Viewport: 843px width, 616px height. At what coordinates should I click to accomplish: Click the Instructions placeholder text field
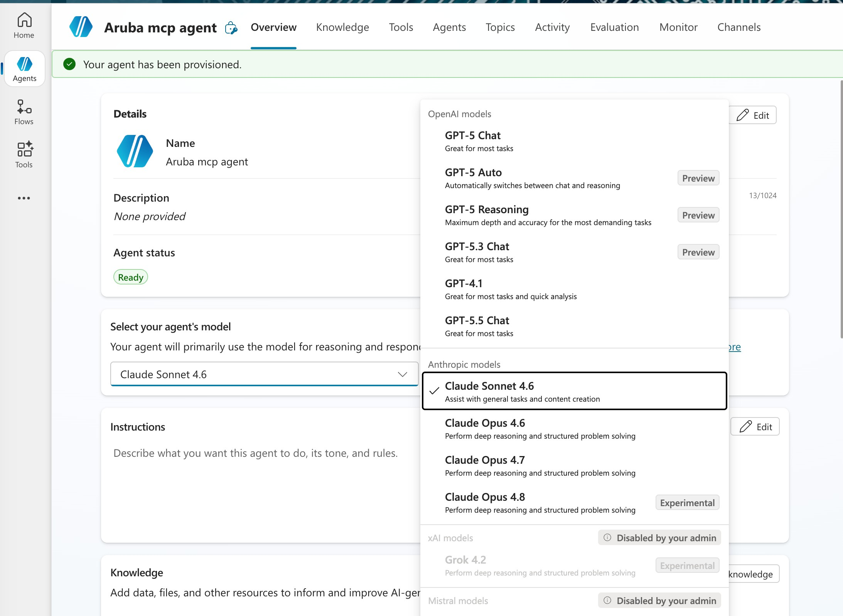(255, 453)
